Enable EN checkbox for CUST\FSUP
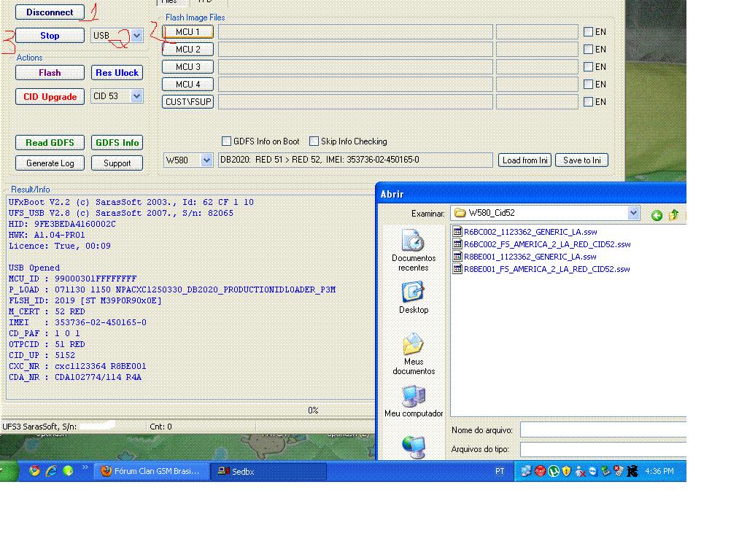 (589, 102)
